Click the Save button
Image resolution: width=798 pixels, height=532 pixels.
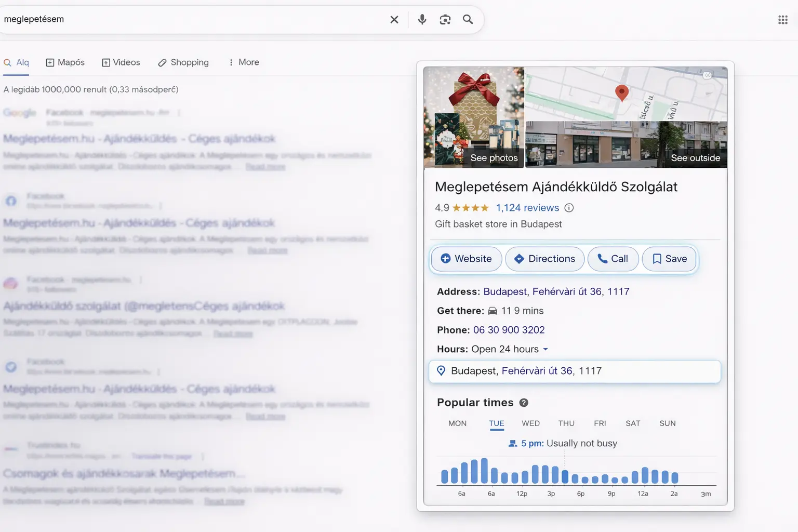(x=669, y=259)
